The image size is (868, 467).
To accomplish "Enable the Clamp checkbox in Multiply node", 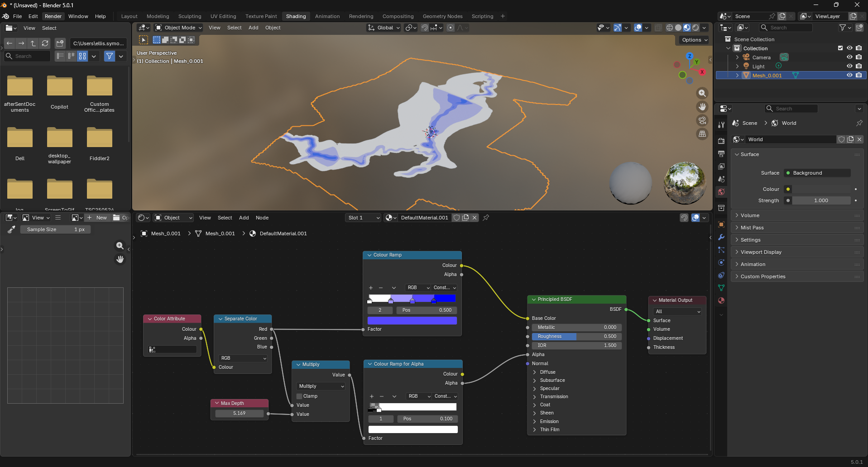I will [x=299, y=396].
